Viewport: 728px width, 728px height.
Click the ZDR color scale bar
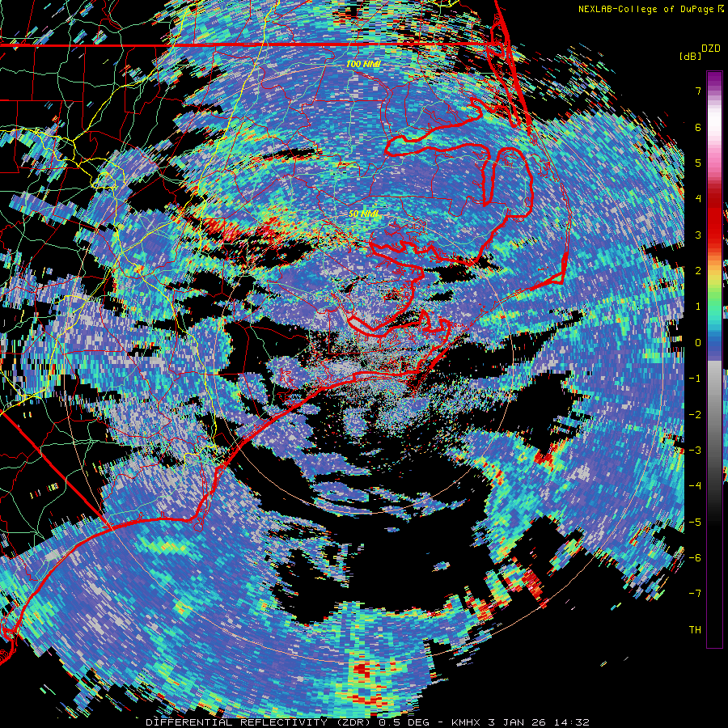pyautogui.click(x=714, y=359)
